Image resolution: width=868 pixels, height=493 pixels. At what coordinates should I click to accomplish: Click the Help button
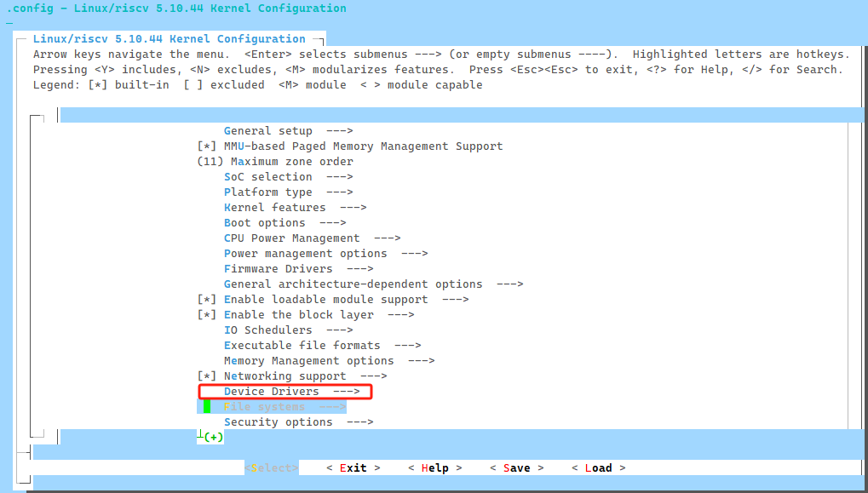pos(434,468)
